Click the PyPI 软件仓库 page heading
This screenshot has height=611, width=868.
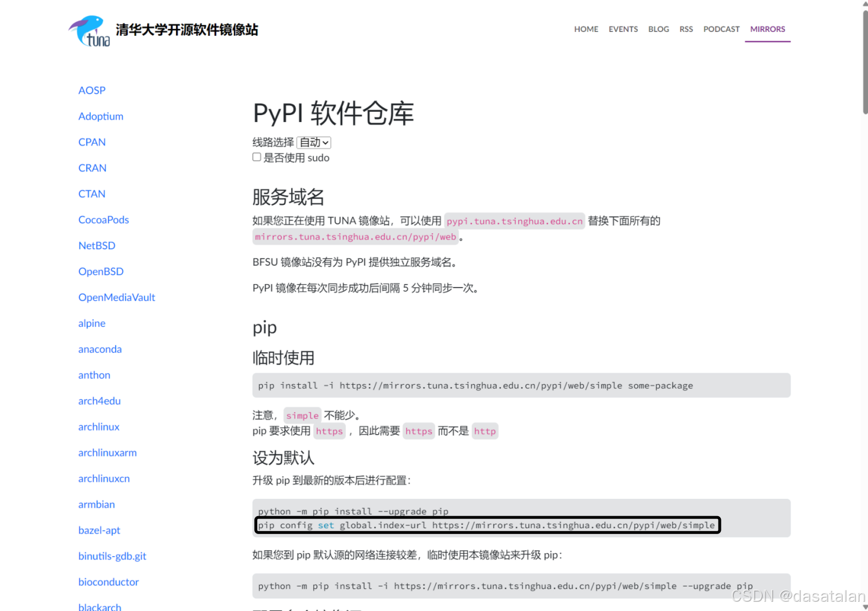tap(334, 113)
